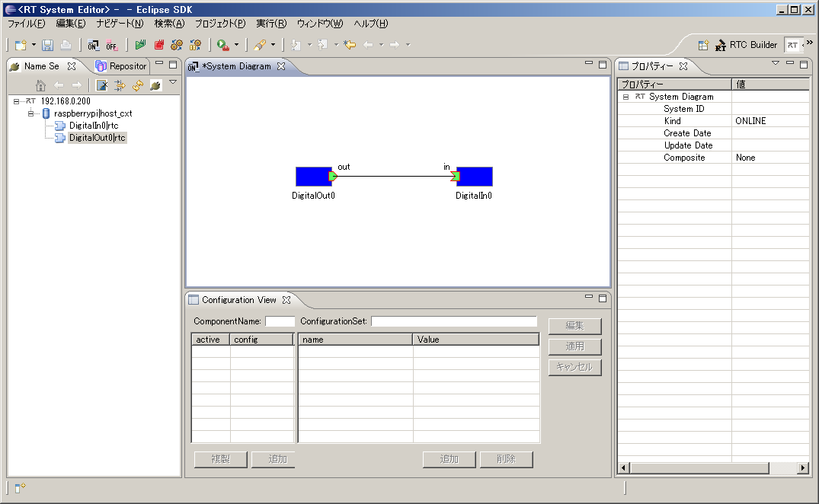Collapse the raspberrypi|host_cxt node
The height and width of the screenshot is (504, 819).
30,113
